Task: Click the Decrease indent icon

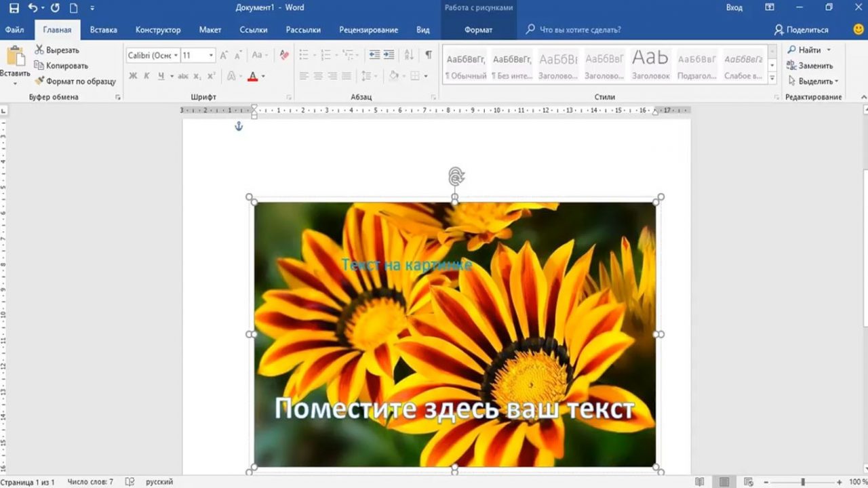Action: [374, 55]
